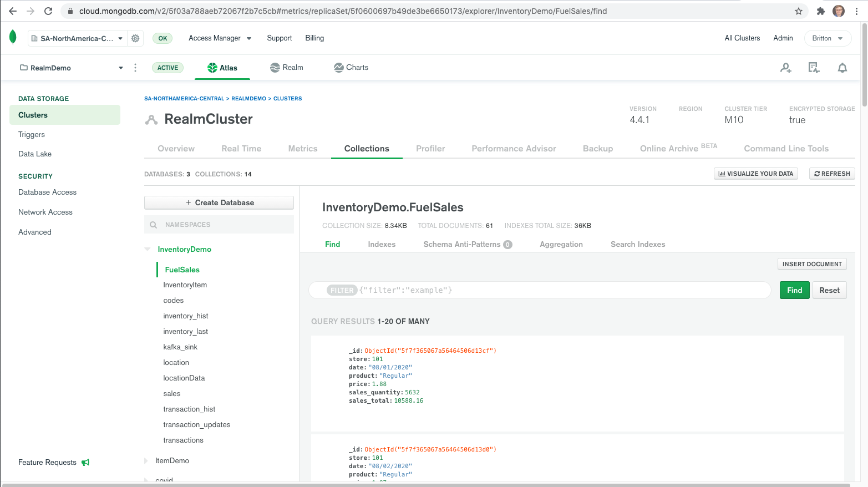Click the namespaces search magnifier icon
Image resolution: width=868 pixels, height=487 pixels.
click(154, 225)
